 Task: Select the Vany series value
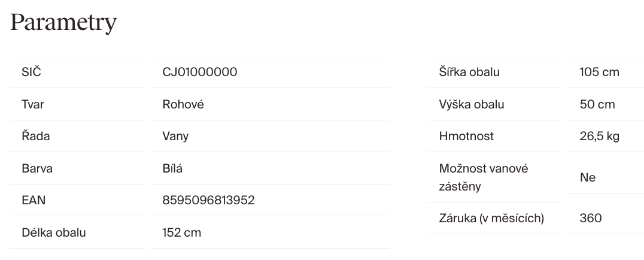[175, 136]
